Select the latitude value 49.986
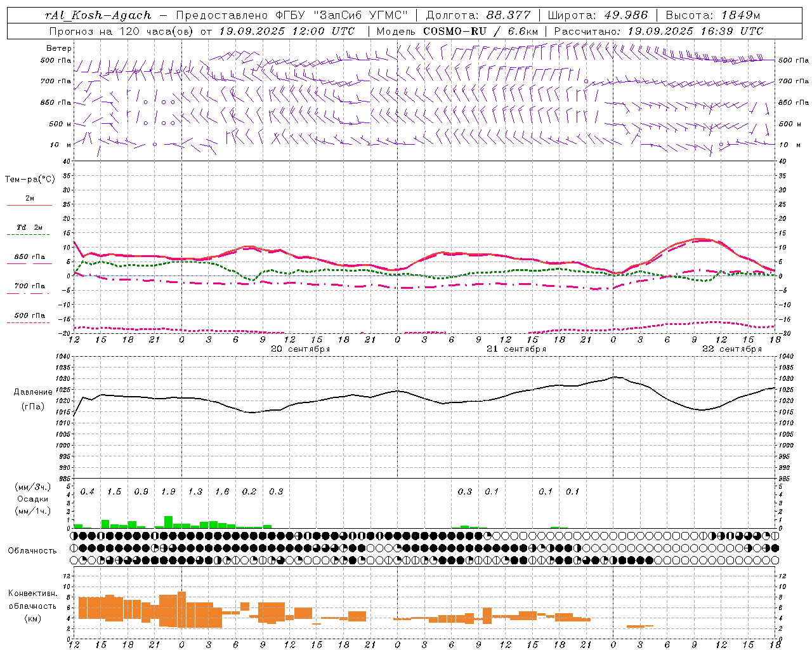 pyautogui.click(x=625, y=15)
